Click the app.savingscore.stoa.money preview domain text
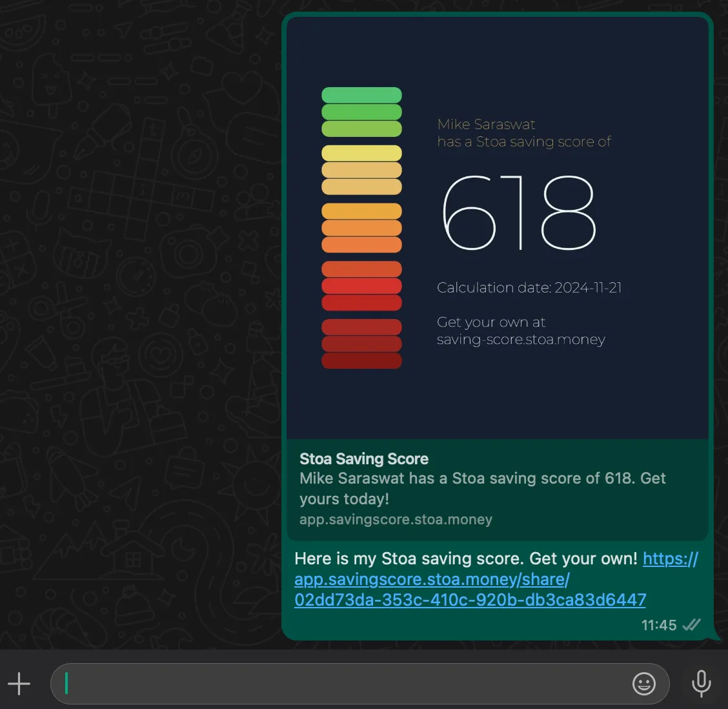The height and width of the screenshot is (709, 728). pyautogui.click(x=396, y=519)
